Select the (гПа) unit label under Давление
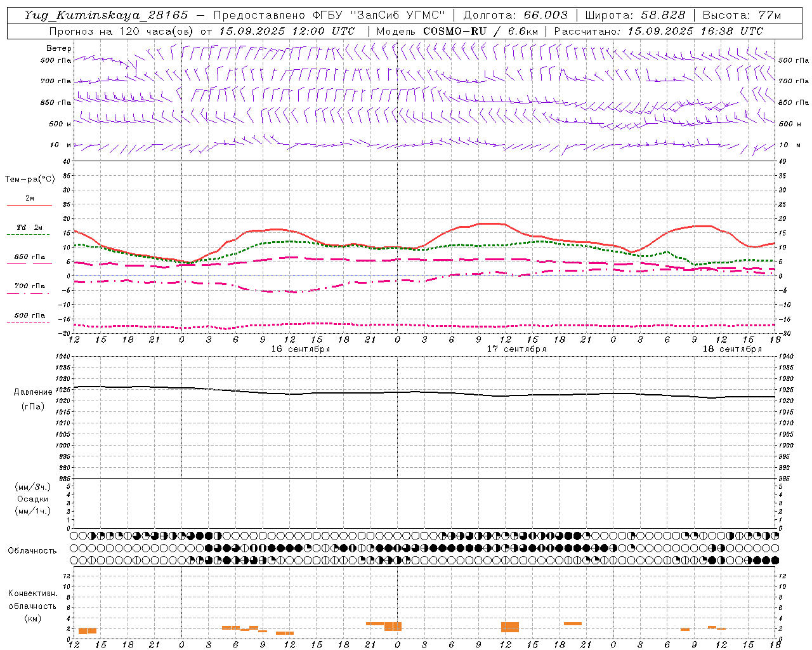This screenshot has width=812, height=650. (x=32, y=407)
